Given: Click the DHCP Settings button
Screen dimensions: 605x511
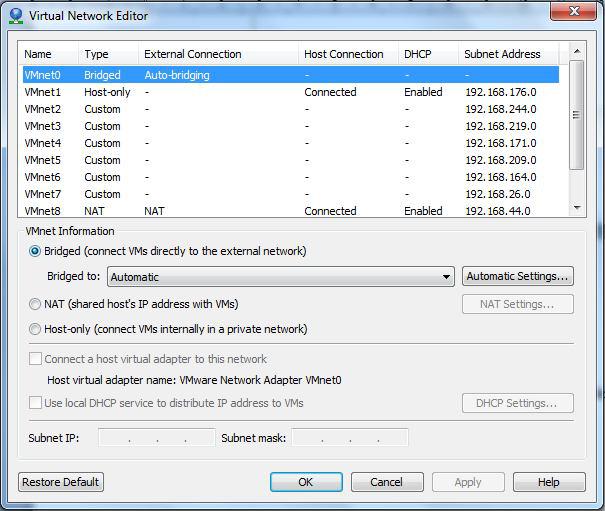Looking at the screenshot, I should [518, 403].
